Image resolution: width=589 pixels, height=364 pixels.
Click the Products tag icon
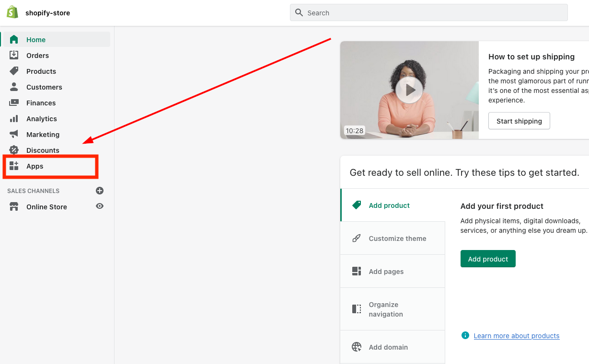pos(14,71)
